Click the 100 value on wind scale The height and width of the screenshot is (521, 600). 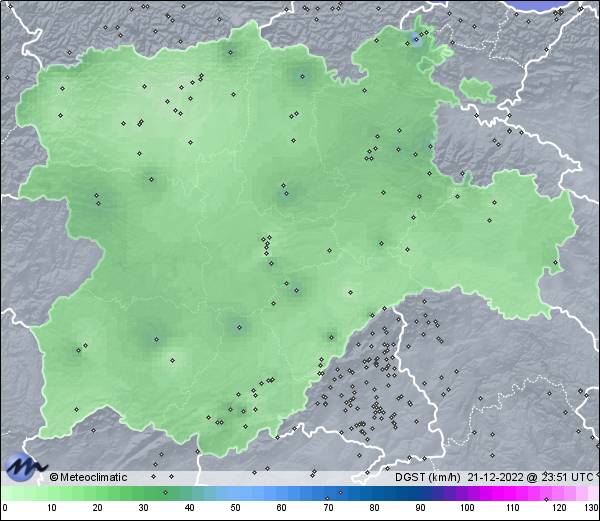point(467,508)
